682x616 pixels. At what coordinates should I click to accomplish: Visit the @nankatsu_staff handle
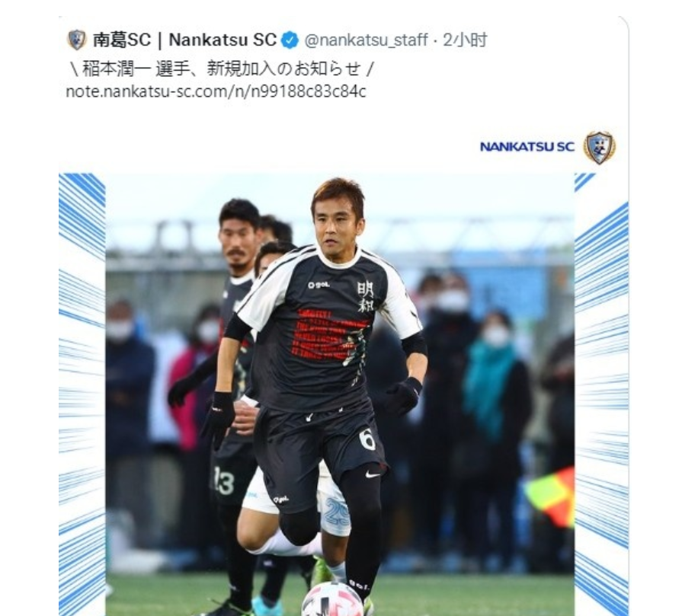(x=367, y=40)
